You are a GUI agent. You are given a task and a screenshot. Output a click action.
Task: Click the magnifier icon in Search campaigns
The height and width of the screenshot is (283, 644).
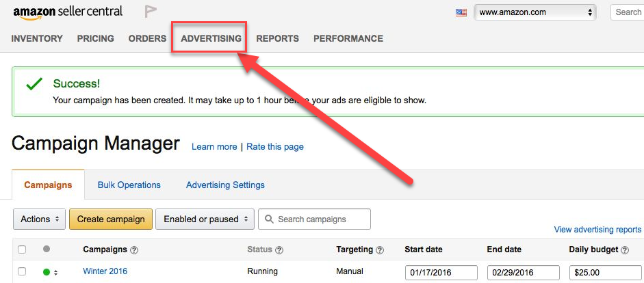pyautogui.click(x=269, y=219)
